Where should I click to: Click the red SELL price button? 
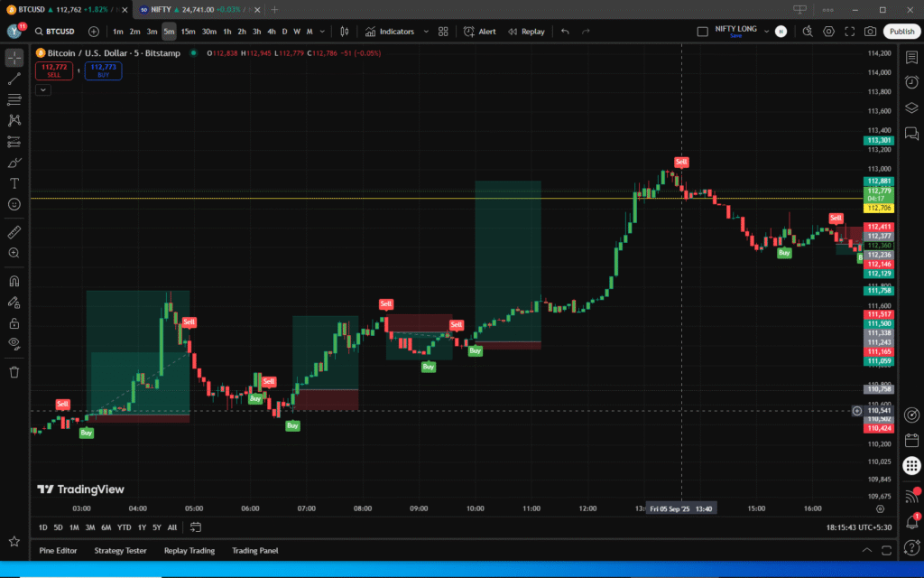[x=54, y=70]
